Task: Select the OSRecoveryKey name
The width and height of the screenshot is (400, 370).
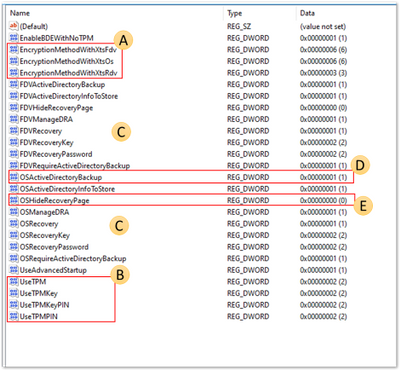Action: tap(45, 236)
